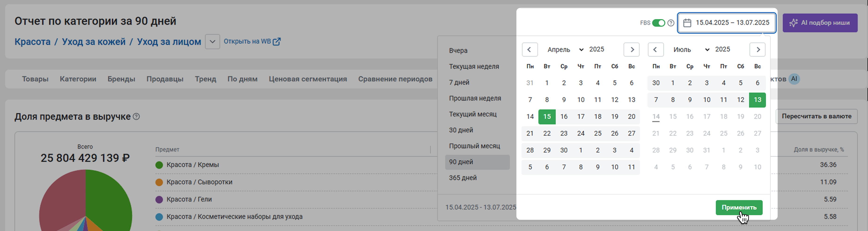Click the total 25 804 429 139 ₽ value
This screenshot has height=231, width=868.
pos(85,158)
